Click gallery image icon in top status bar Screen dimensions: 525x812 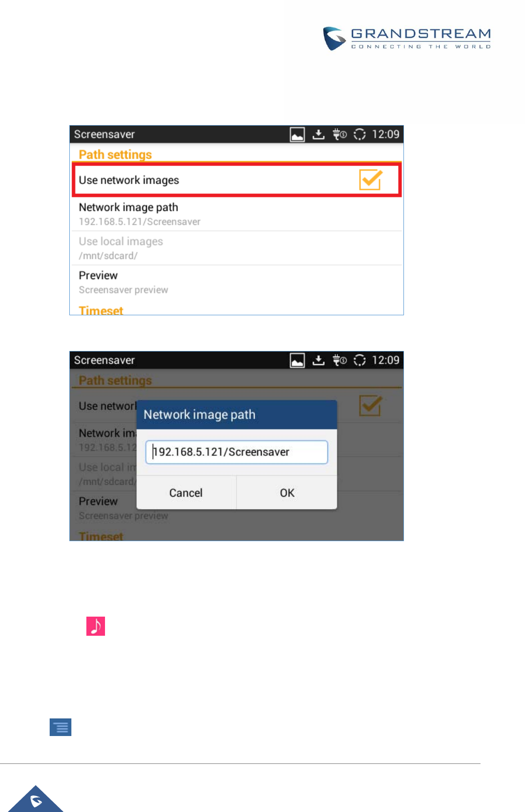click(x=297, y=135)
